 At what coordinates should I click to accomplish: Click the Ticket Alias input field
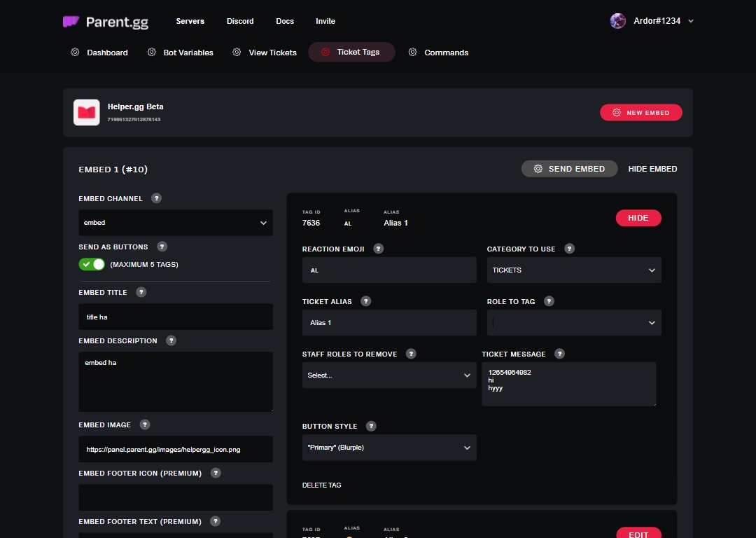coord(389,323)
